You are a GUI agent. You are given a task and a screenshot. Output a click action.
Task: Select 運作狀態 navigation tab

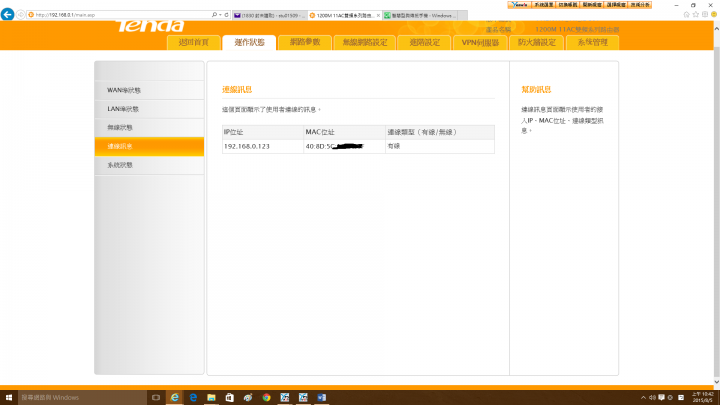249,42
